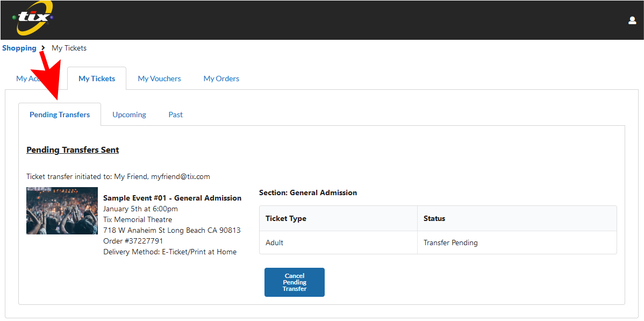644x321 pixels.
Task: Open the Upcoming tickets tab
Action: [x=129, y=114]
